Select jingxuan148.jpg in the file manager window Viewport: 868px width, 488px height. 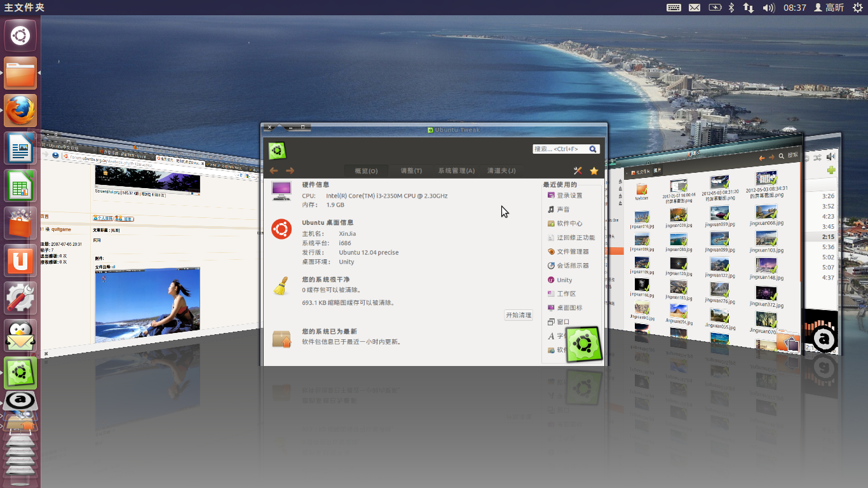click(x=766, y=269)
